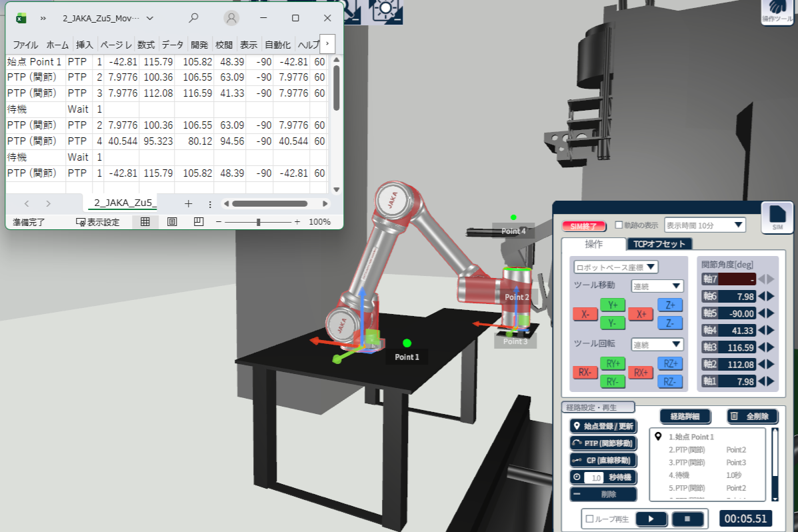Toggle ループ再生 checkbox
Image resolution: width=798 pixels, height=532 pixels.
tap(589, 519)
